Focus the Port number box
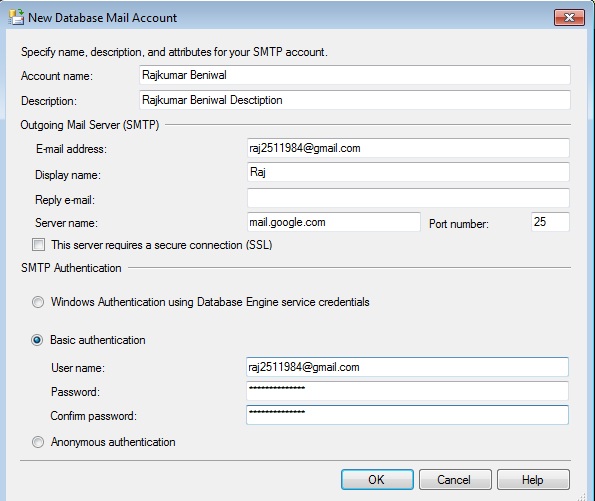Image resolution: width=595 pixels, height=501 pixels. [x=550, y=222]
